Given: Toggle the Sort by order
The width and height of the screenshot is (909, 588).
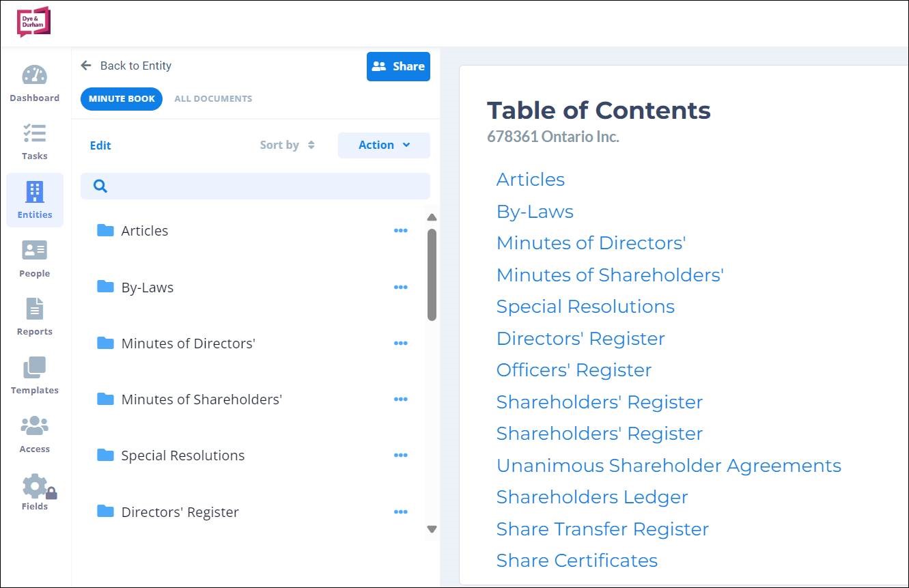Looking at the screenshot, I should pyautogui.click(x=287, y=145).
